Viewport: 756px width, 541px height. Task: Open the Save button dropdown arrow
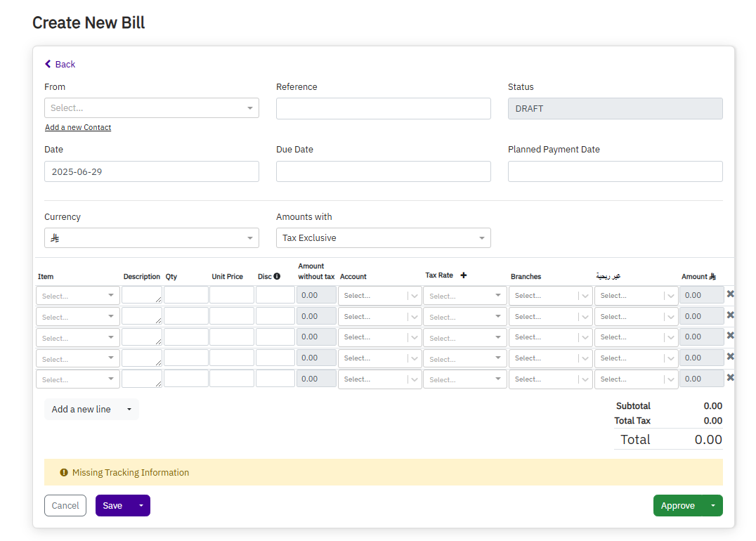coord(141,506)
